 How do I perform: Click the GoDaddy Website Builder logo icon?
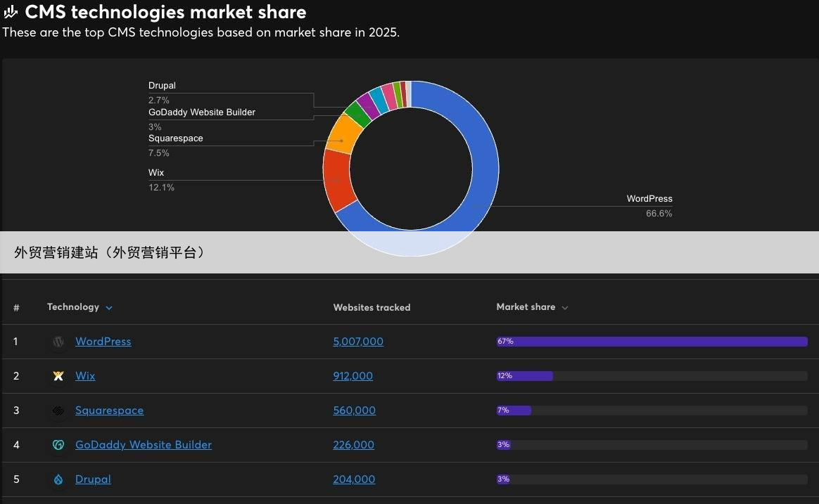coord(59,446)
